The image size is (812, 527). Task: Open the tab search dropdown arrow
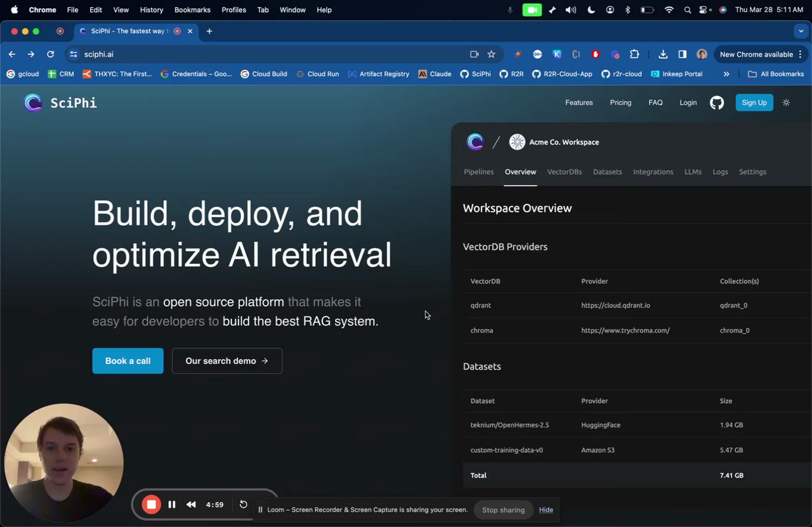click(x=801, y=31)
